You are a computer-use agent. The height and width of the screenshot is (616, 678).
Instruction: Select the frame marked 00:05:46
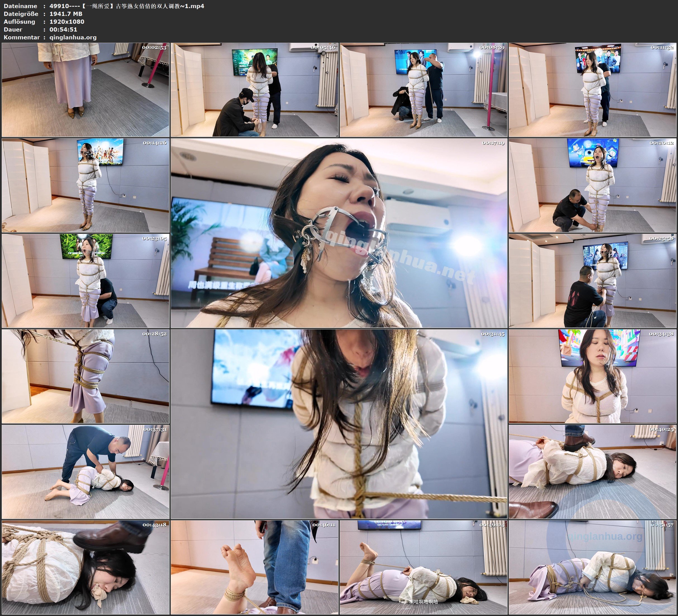254,90
